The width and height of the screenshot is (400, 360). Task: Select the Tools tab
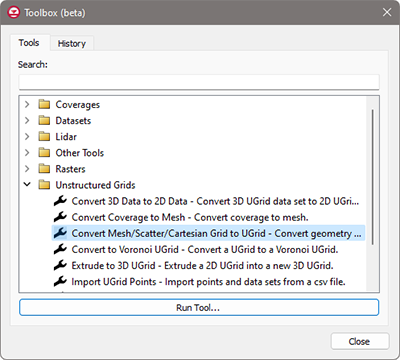(x=29, y=43)
